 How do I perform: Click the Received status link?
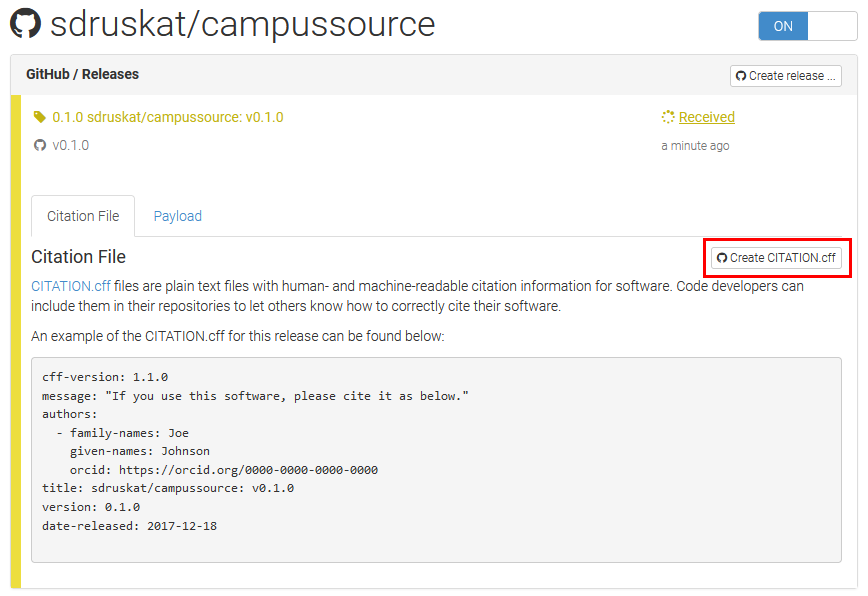(706, 117)
